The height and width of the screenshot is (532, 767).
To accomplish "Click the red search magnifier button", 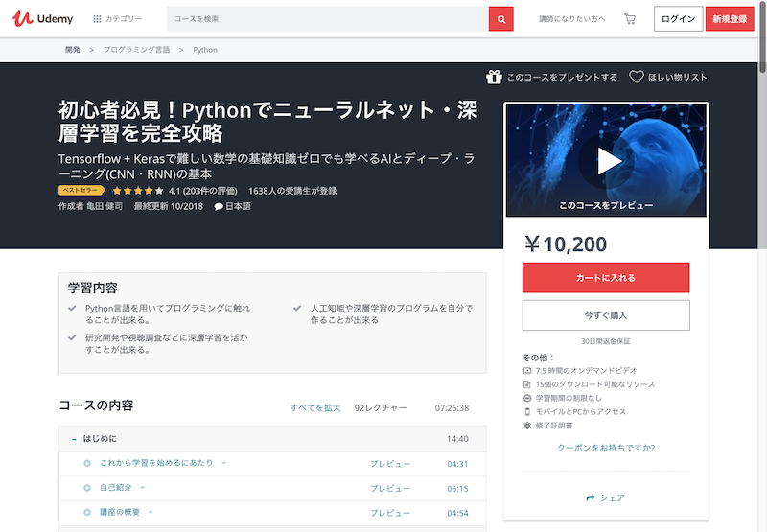I will click(x=500, y=19).
